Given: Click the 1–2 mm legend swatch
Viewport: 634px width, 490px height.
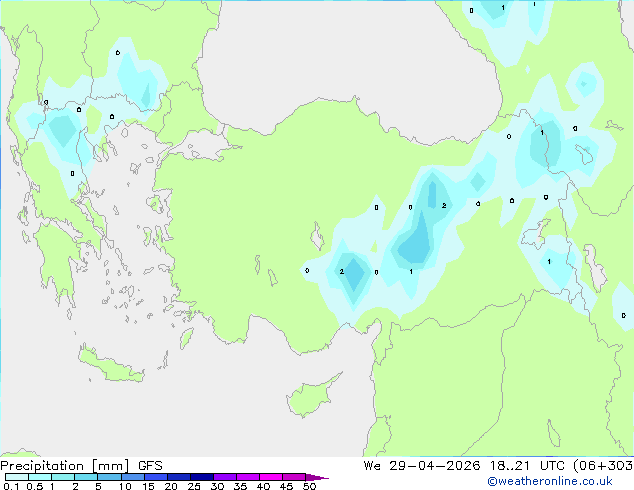Looking at the screenshot, I should [x=63, y=477].
